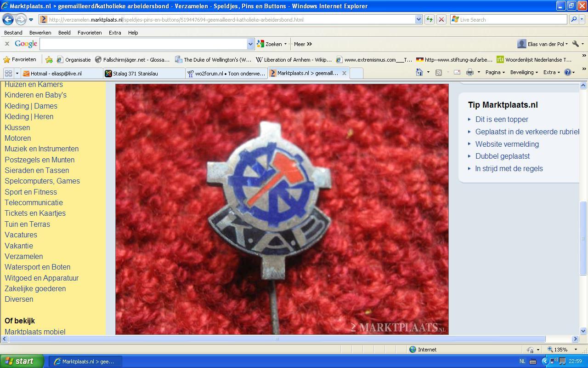Open a new blank tab

click(356, 73)
